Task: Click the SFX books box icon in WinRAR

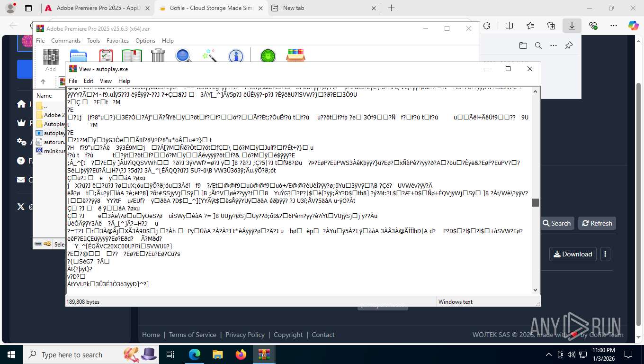Action: coord(295,55)
